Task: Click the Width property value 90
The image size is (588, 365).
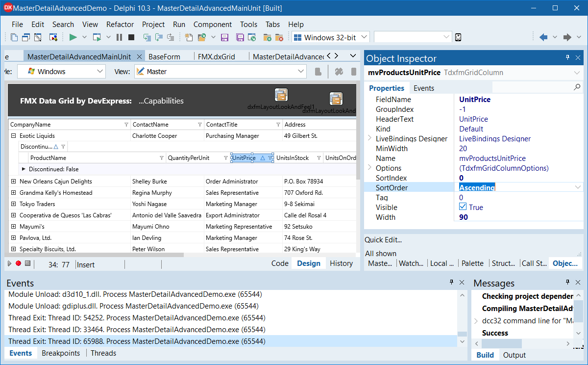Action: [464, 217]
